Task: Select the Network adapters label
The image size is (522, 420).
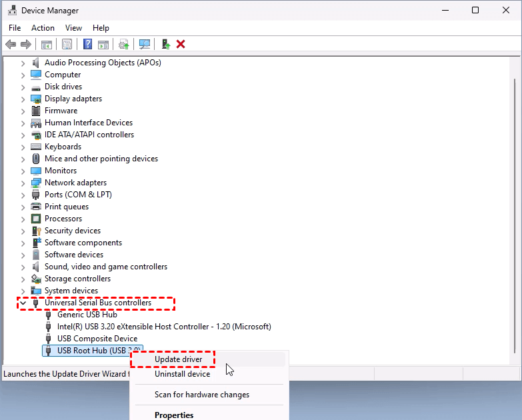Action: point(75,183)
